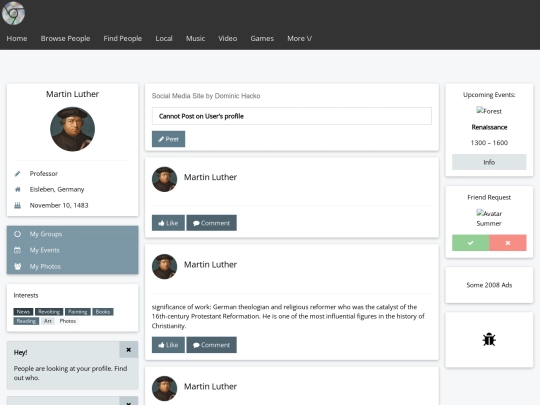Accept the friend request with checkmark
The height and width of the screenshot is (405, 540).
[x=470, y=243]
